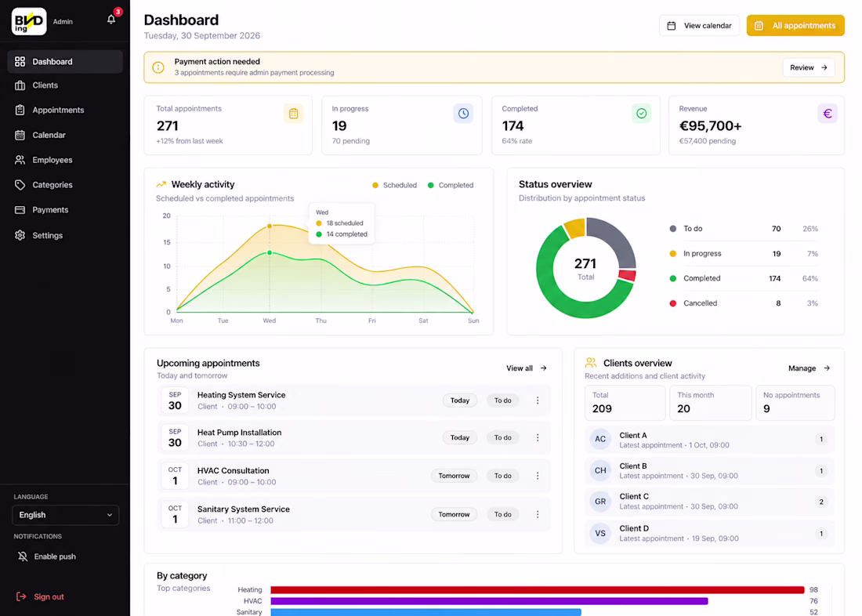Viewport: 862px width, 616px height.
Task: Open options for HVAC Consultation
Action: tap(538, 476)
